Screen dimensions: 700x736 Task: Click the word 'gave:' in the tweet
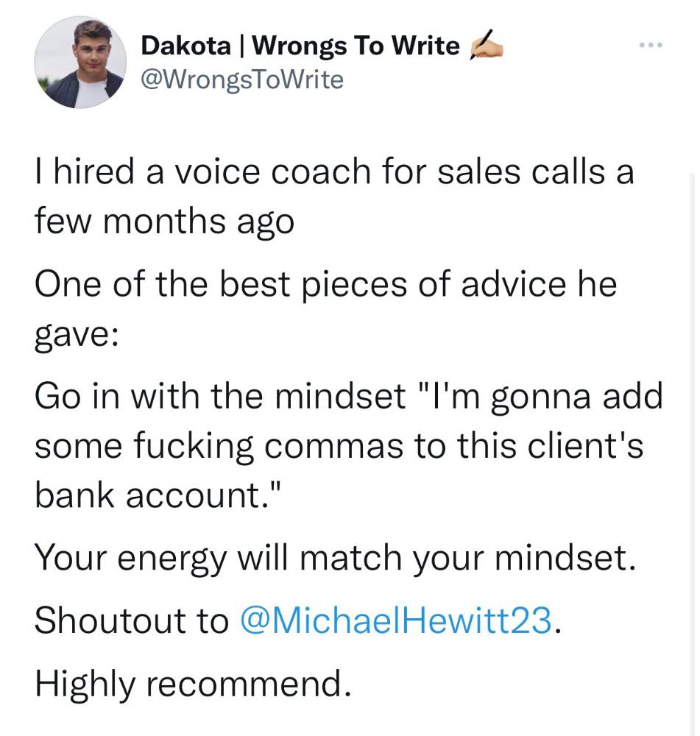coord(77,336)
